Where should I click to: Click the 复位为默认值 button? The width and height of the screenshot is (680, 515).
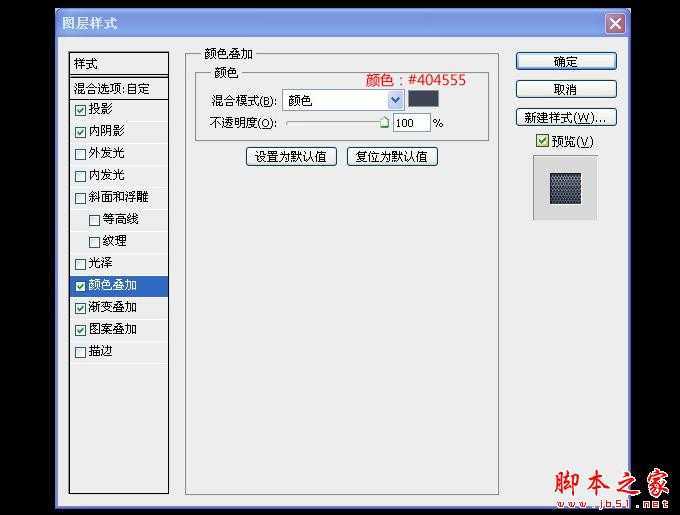392,156
